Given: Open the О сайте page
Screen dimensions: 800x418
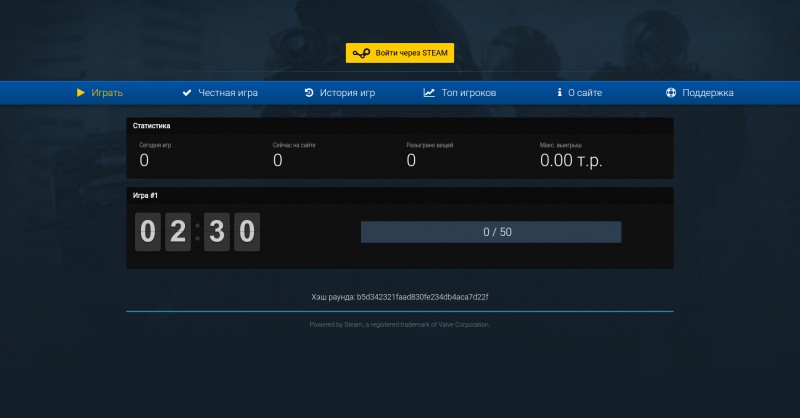Looking at the screenshot, I should tap(580, 92).
